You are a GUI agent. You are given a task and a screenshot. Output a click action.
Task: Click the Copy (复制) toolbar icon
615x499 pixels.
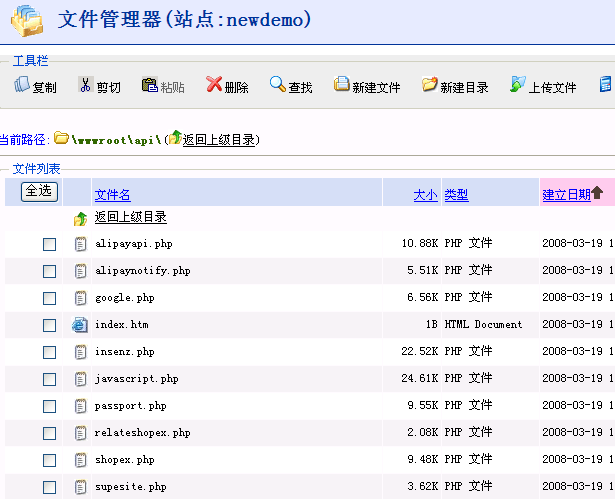tap(22, 86)
